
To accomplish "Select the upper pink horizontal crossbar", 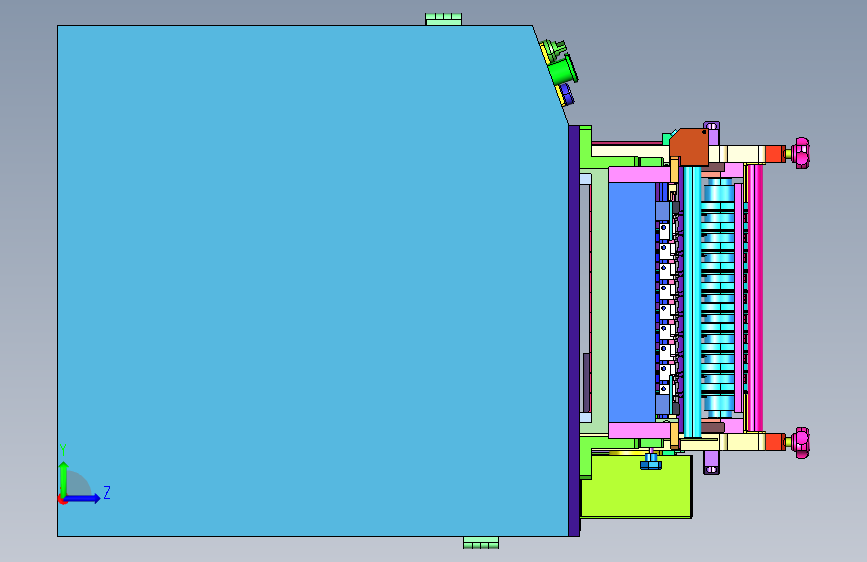I will [640, 175].
